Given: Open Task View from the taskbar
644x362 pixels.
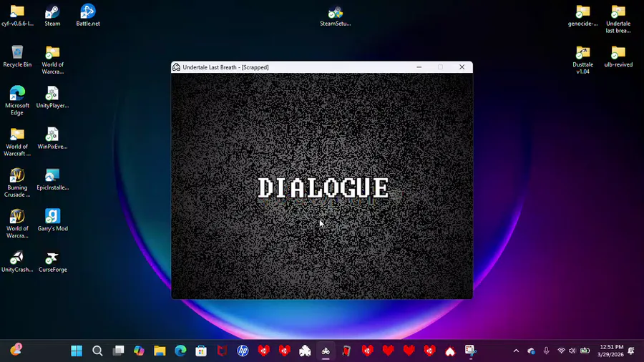Looking at the screenshot, I should 118,351.
